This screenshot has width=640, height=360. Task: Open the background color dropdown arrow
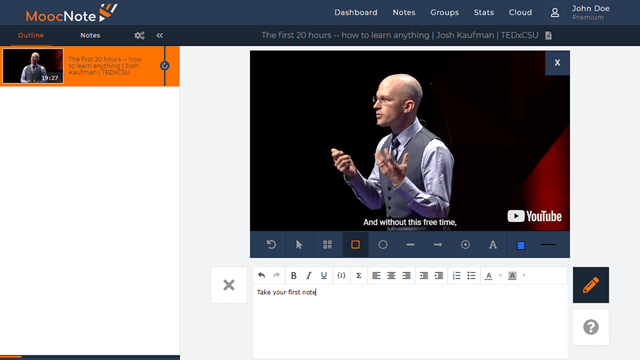[524, 276]
